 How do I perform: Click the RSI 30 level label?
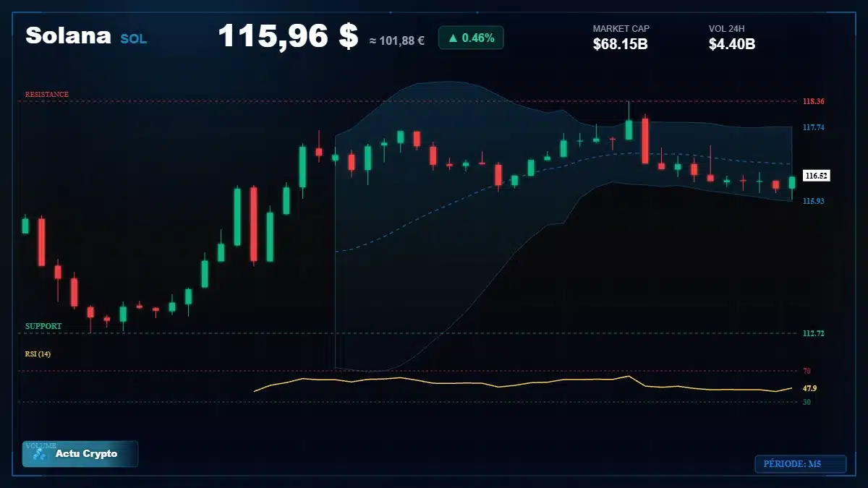pyautogui.click(x=807, y=401)
